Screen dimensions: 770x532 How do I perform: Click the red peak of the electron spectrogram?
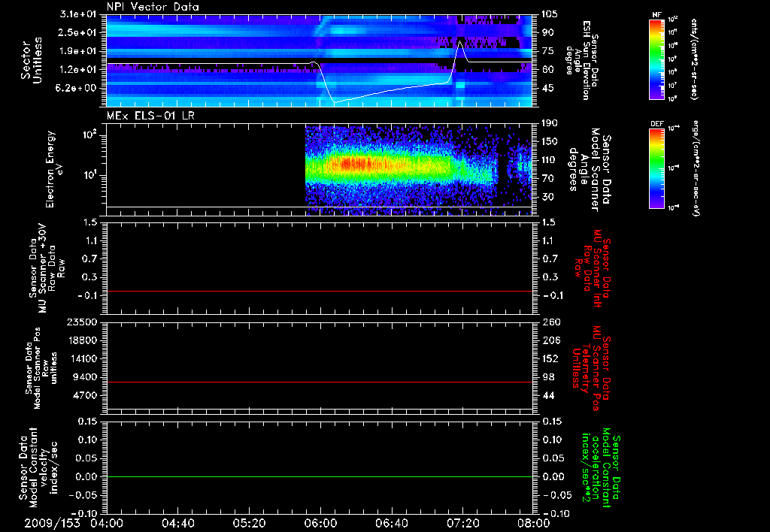[353, 163]
